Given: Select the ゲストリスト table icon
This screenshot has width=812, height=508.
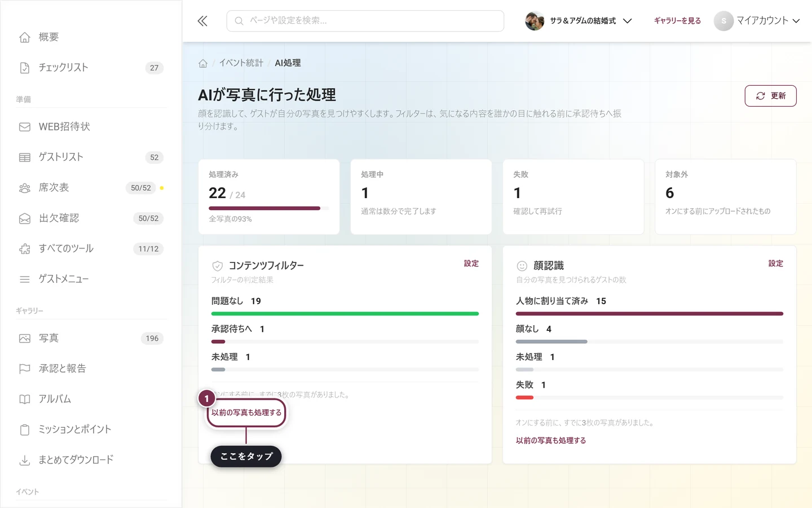Looking at the screenshot, I should pyautogui.click(x=25, y=157).
